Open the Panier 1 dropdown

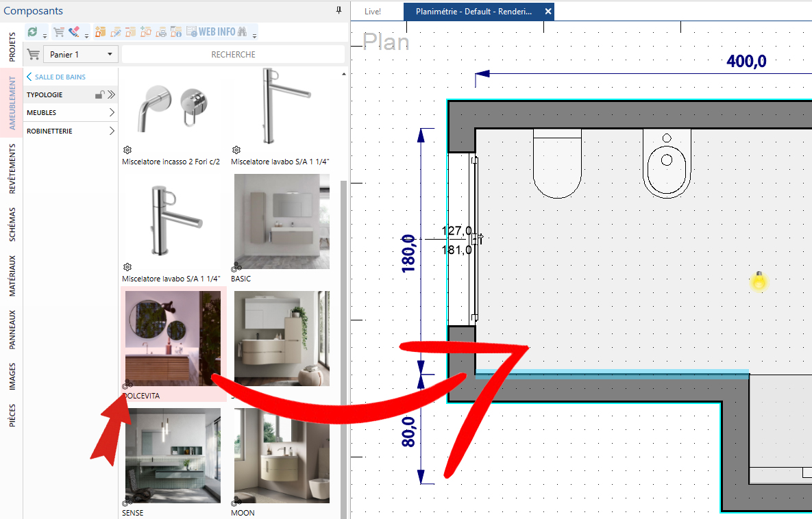[x=81, y=54]
